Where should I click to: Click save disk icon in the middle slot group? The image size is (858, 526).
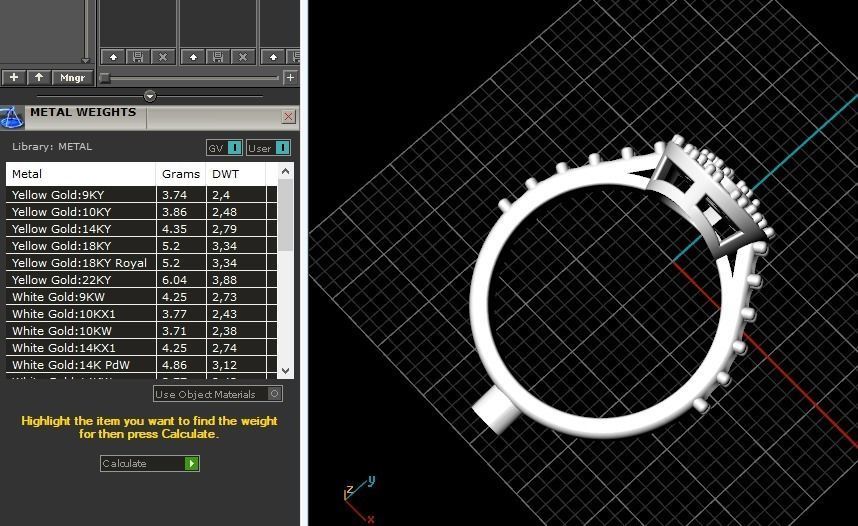pyautogui.click(x=218, y=57)
